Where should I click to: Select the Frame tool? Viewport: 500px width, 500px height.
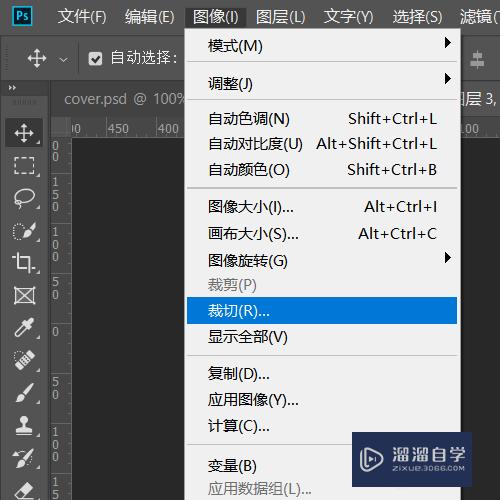(24, 295)
